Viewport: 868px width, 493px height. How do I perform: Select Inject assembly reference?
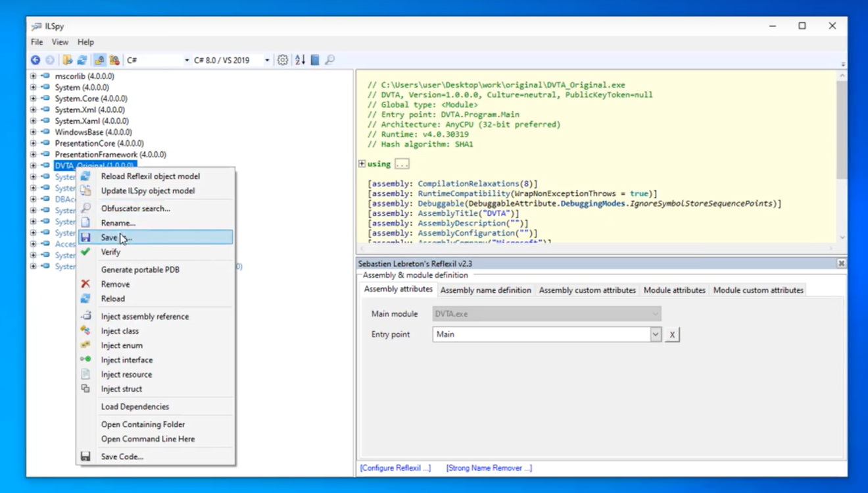click(x=155, y=317)
